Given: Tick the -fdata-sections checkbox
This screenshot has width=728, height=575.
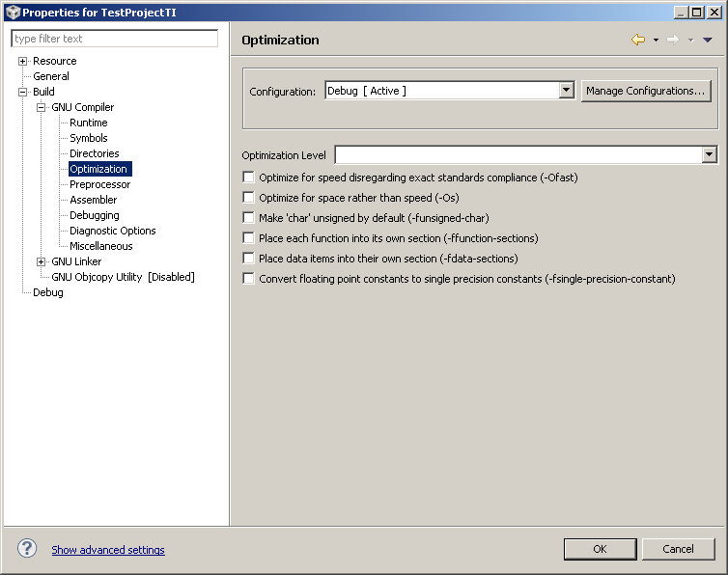Looking at the screenshot, I should coord(249,258).
